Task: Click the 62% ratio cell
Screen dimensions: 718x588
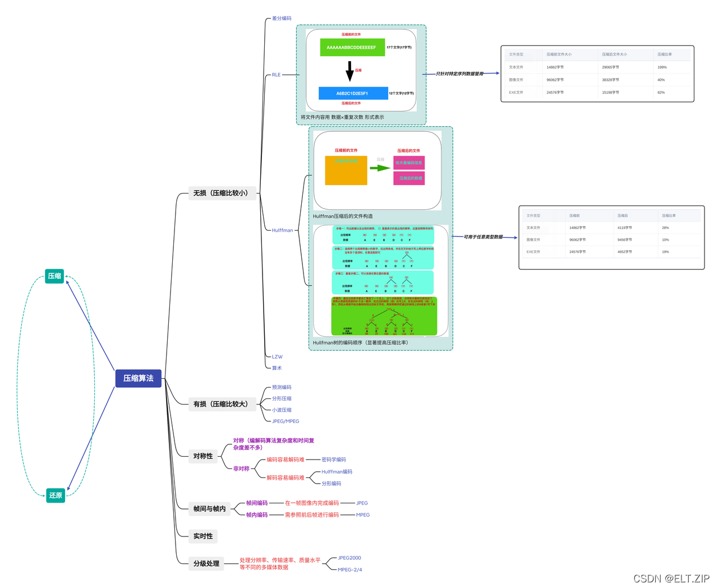Action: coord(661,93)
